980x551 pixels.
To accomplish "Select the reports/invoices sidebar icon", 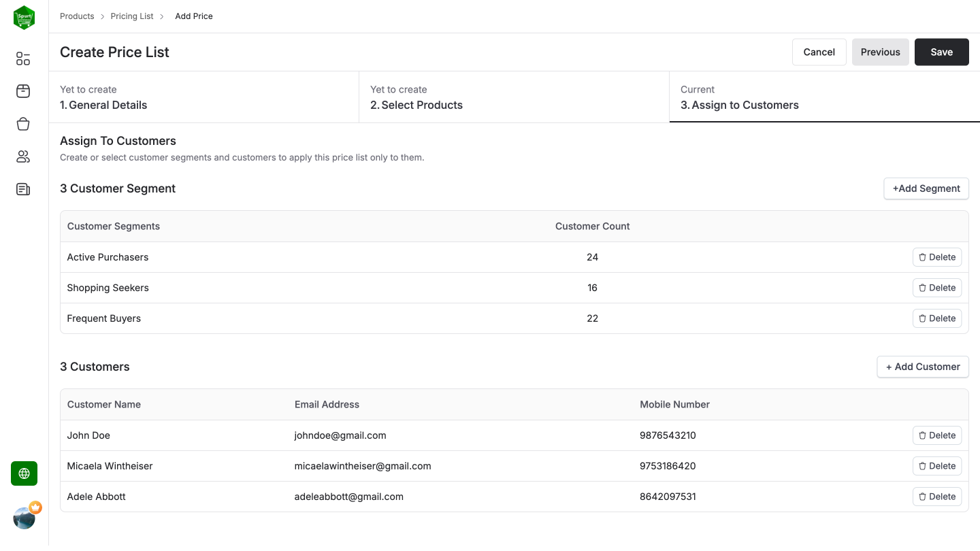I will (22, 189).
